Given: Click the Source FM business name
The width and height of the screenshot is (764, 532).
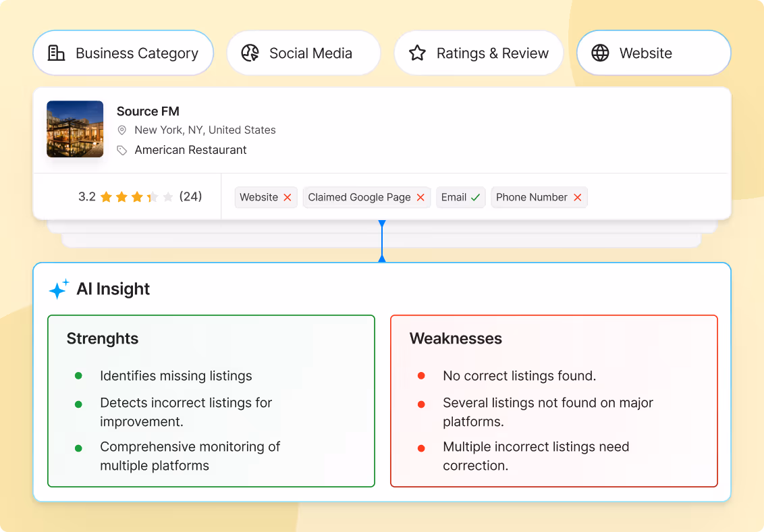Looking at the screenshot, I should pos(148,111).
